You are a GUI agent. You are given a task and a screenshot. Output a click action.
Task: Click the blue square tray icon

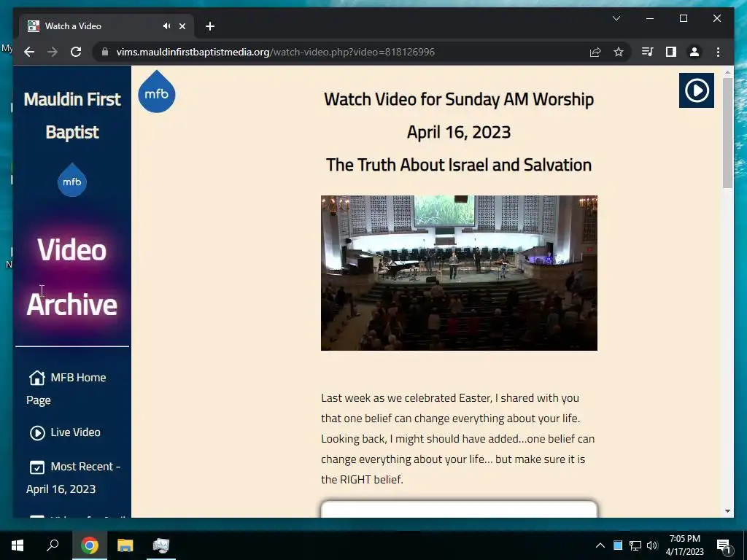[618, 545]
